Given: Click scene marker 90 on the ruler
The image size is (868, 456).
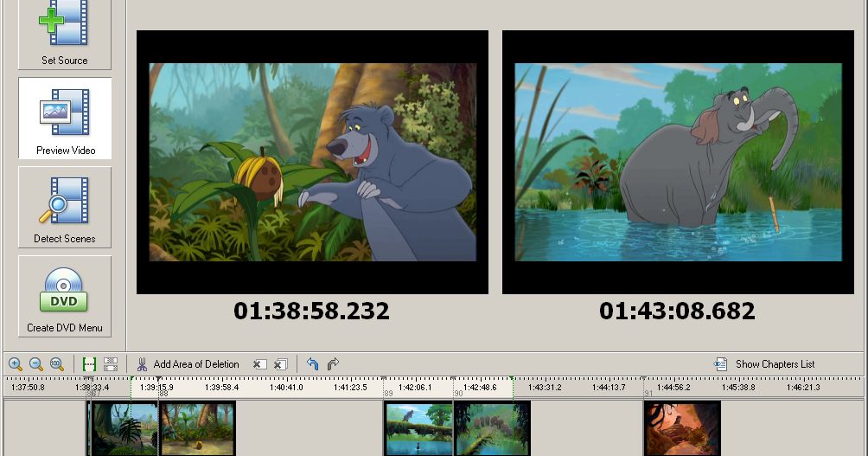Looking at the screenshot, I should pos(458,394).
